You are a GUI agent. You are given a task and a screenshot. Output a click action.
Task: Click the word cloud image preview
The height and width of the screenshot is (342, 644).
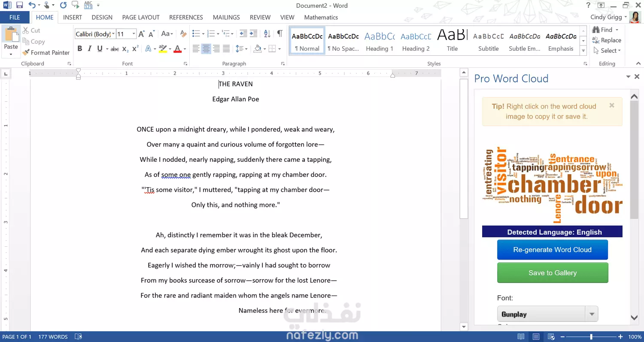[553, 185]
